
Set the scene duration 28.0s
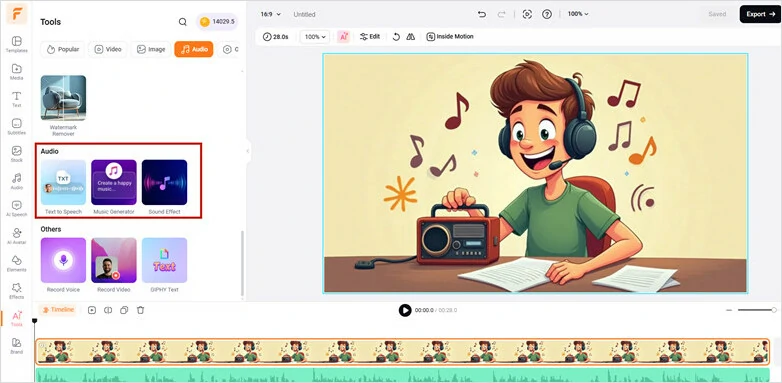(275, 36)
